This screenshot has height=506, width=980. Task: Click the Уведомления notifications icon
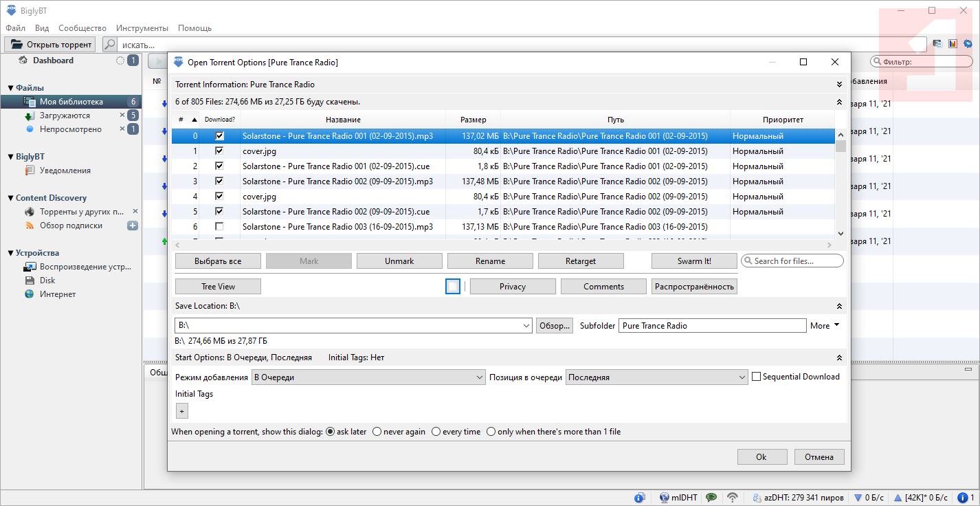(x=30, y=170)
